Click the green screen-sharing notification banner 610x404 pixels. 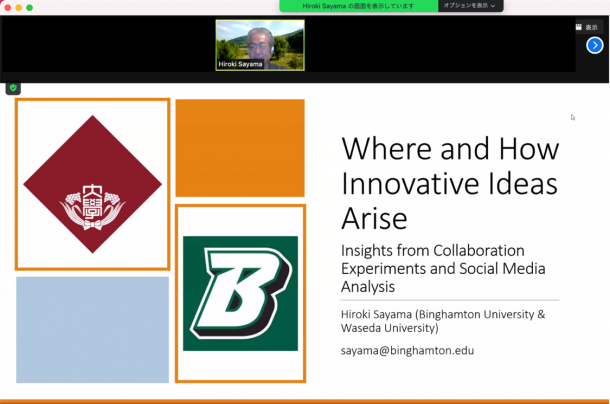[x=359, y=6]
